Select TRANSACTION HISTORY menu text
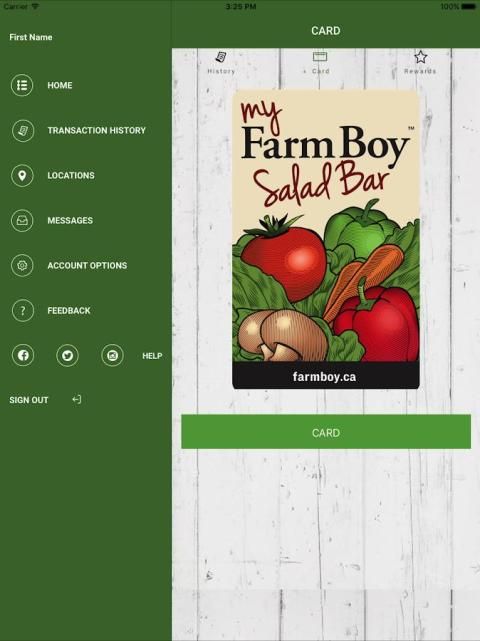The width and height of the screenshot is (480, 641). (96, 130)
